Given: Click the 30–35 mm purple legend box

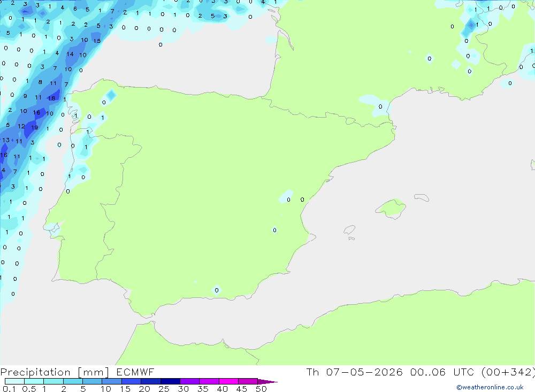Looking at the screenshot, I should tap(190, 381).
